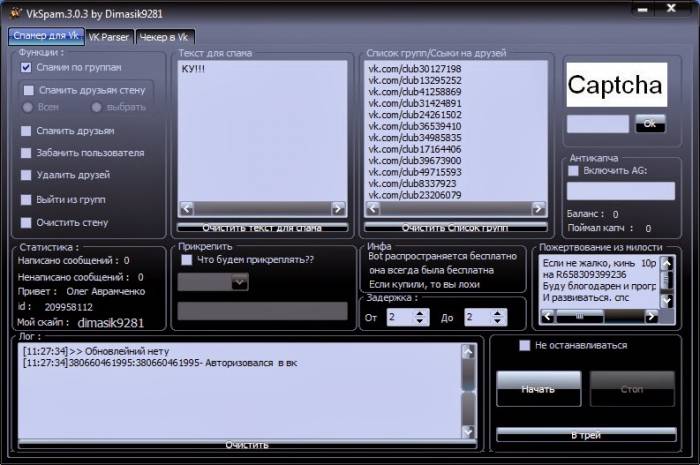Check the Спамить друзьям option
The width and height of the screenshot is (700, 465).
point(26,131)
